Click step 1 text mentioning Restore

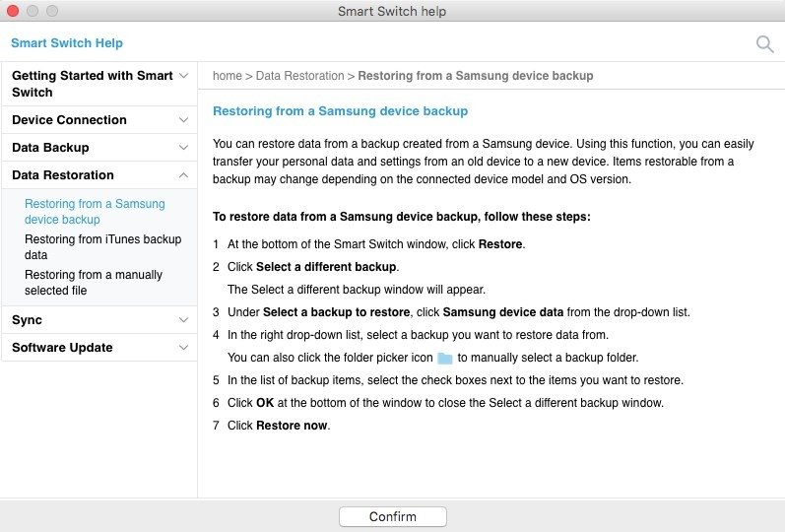(376, 244)
